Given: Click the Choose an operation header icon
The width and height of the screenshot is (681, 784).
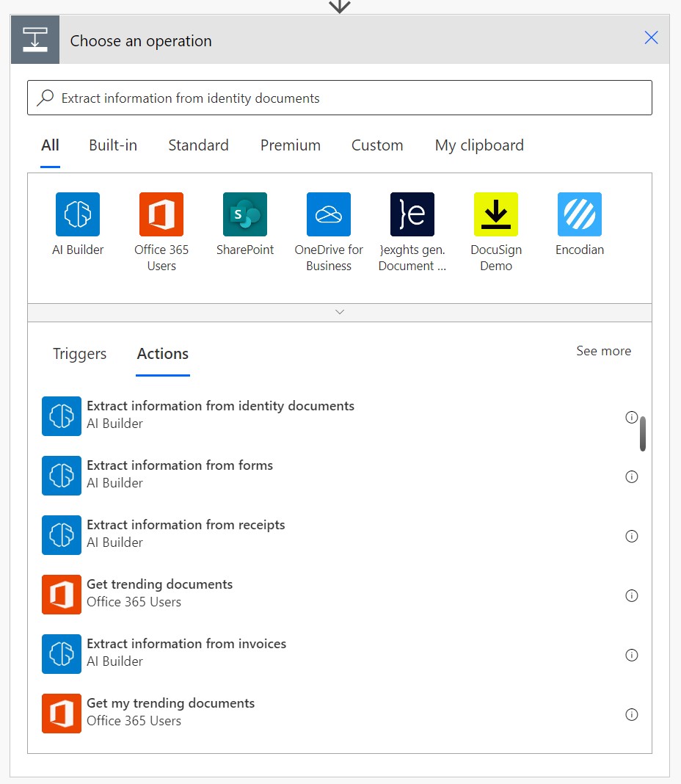Looking at the screenshot, I should [35, 40].
